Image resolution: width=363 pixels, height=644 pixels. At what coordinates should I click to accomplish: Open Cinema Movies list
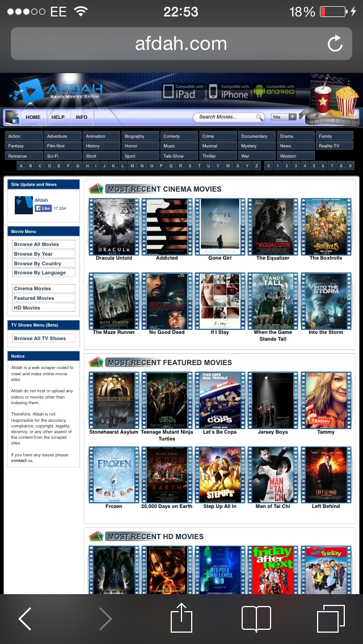point(44,289)
